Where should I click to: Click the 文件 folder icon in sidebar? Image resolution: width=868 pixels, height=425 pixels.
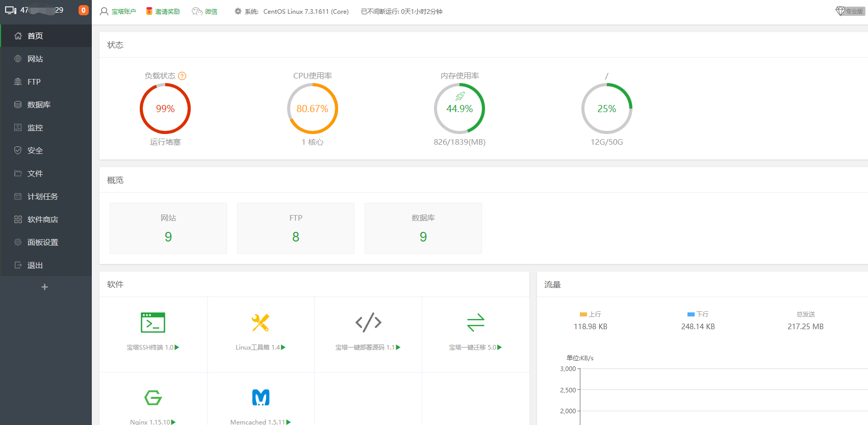pyautogui.click(x=18, y=173)
